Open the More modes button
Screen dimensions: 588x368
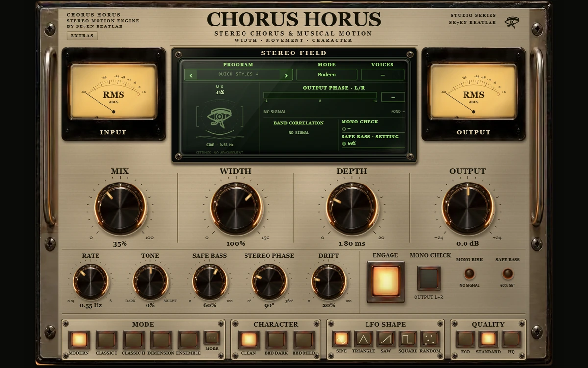212,338
